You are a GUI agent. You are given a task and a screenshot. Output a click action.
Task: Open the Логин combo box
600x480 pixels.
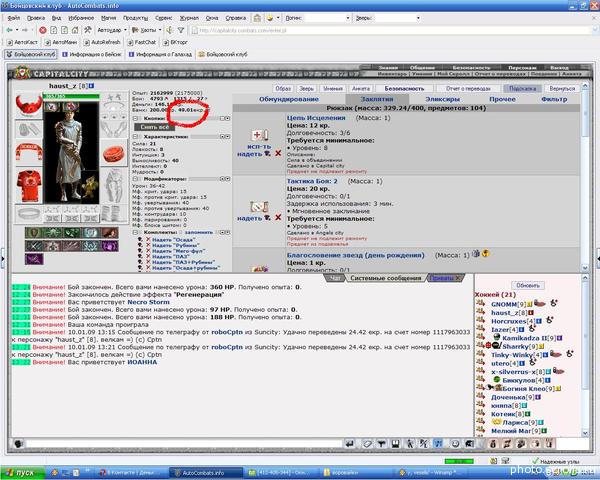coord(327,18)
